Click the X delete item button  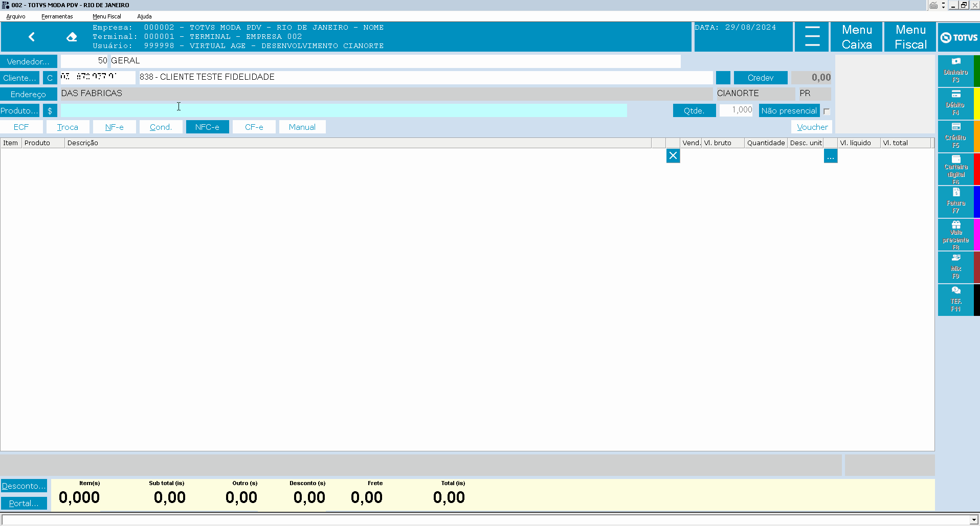673,156
